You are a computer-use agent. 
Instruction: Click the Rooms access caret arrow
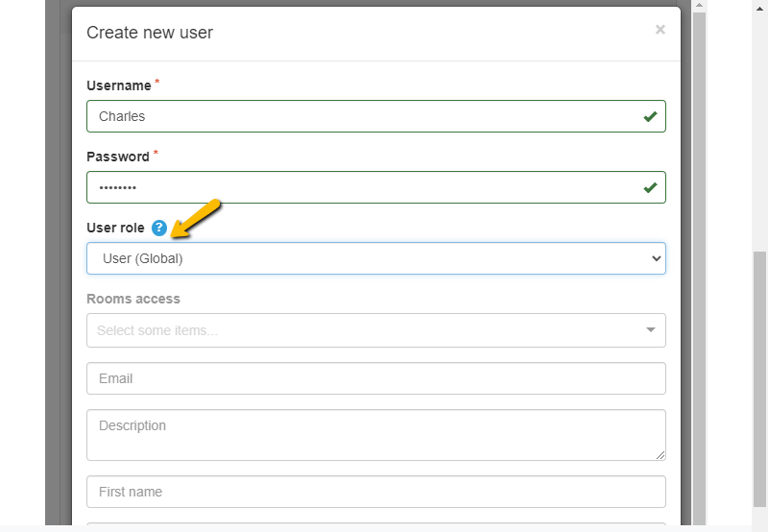click(x=650, y=330)
